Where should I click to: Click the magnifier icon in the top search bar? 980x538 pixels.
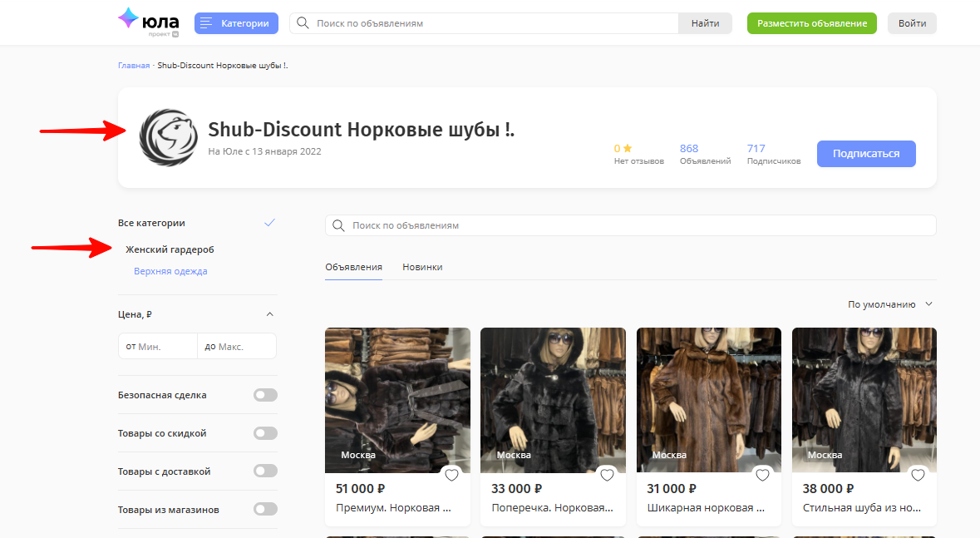(302, 22)
